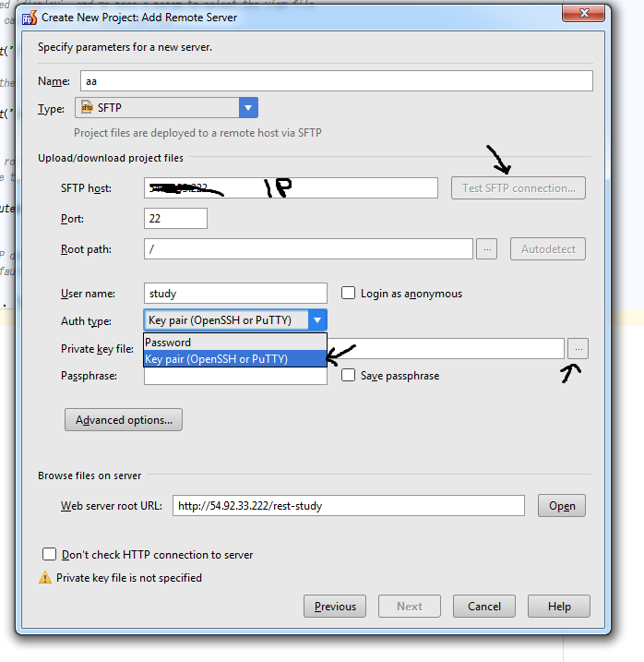Cancel the Add Remote Server dialog
The height and width of the screenshot is (662, 644).
pyautogui.click(x=484, y=607)
